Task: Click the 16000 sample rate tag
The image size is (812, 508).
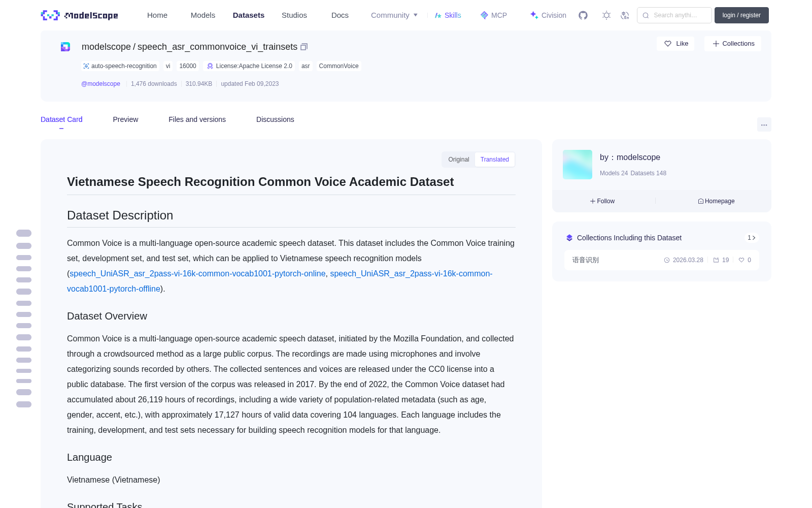Action: pos(188,66)
